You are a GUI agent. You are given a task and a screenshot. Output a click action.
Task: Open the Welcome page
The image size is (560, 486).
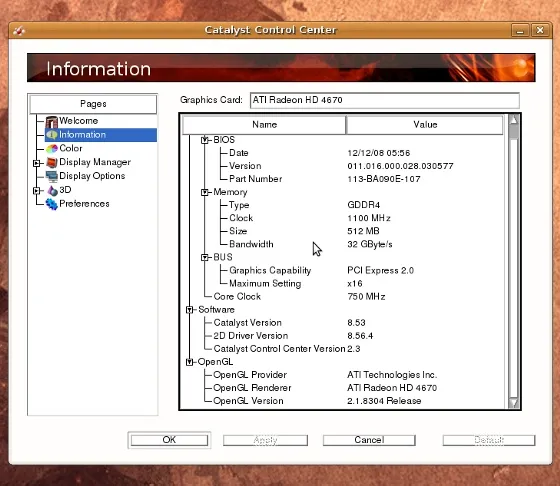[x=79, y=121]
